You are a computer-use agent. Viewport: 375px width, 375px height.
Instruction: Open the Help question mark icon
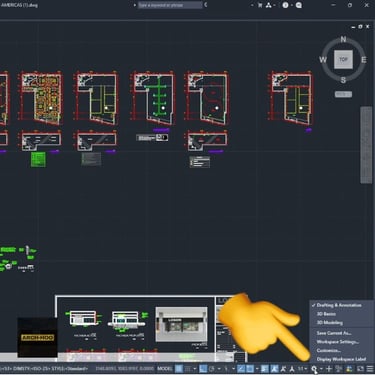click(285, 5)
